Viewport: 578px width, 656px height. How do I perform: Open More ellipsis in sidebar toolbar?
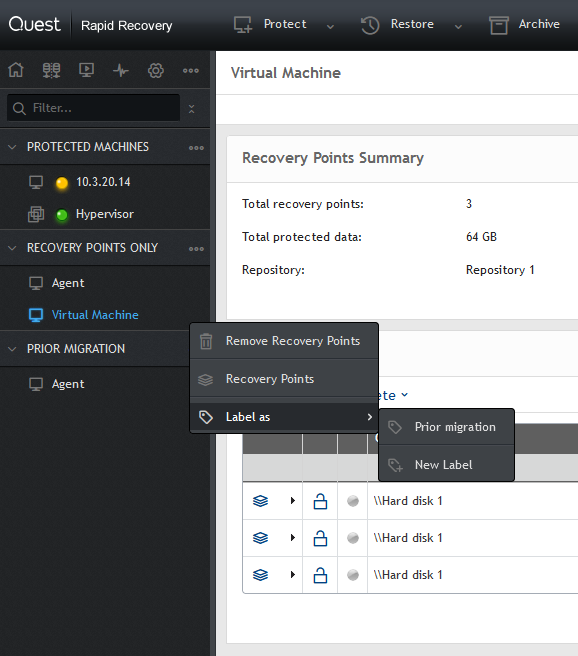click(x=191, y=71)
